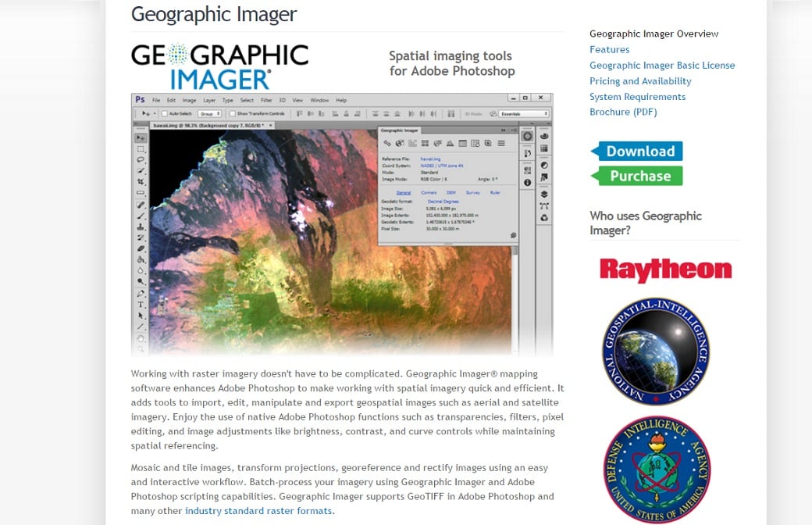The height and width of the screenshot is (525, 812).
Task: Click the Layers panel icon
Action: coord(544,194)
